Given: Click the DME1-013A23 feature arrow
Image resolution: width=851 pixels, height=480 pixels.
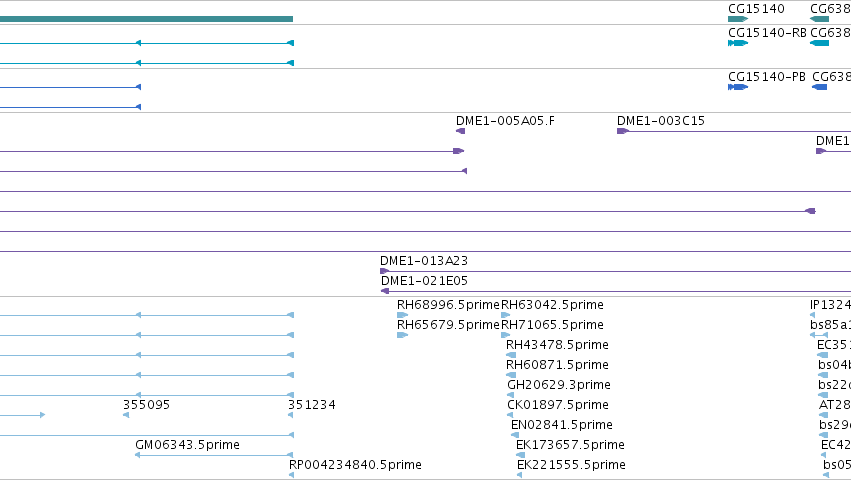Looking at the screenshot, I should (x=384, y=271).
